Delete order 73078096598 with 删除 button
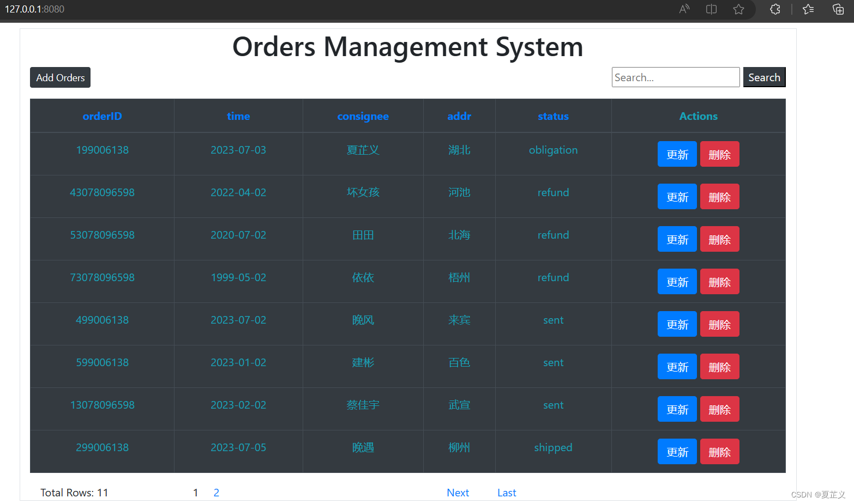The image size is (854, 504). [x=720, y=282]
